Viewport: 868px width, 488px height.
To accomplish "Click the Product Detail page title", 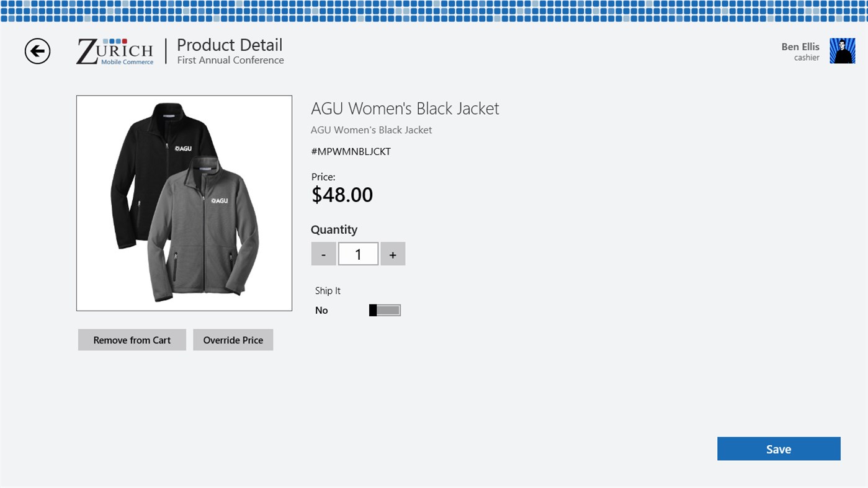I will [230, 45].
